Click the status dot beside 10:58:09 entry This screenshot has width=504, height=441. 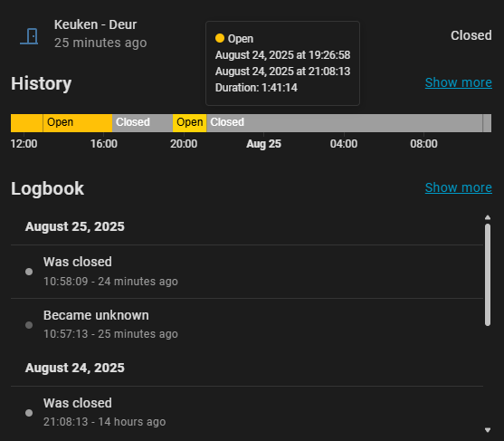[x=29, y=272]
